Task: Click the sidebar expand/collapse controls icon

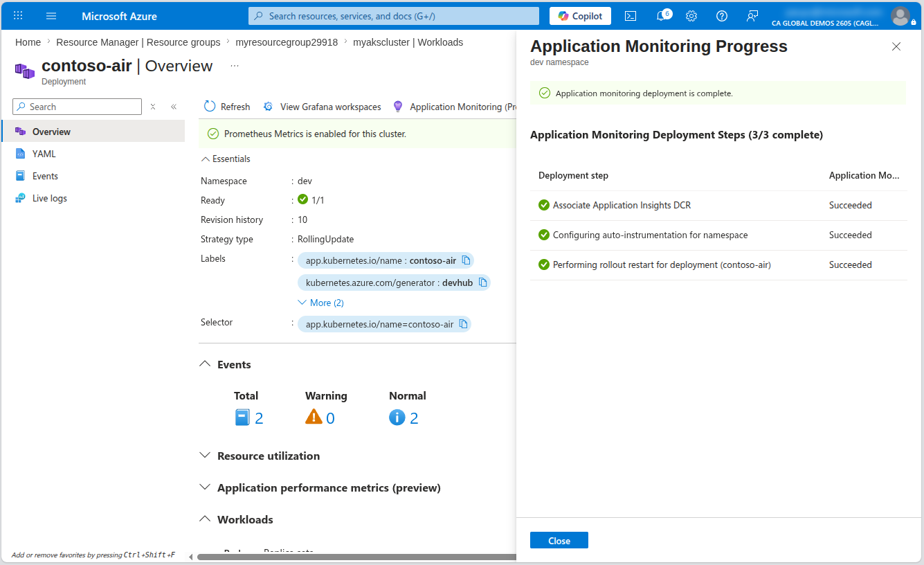Action: (x=153, y=107)
